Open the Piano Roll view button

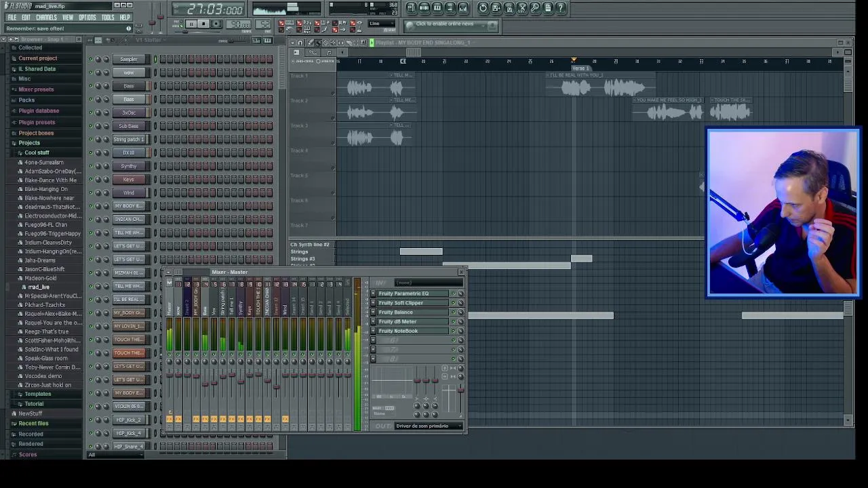pos(438,7)
